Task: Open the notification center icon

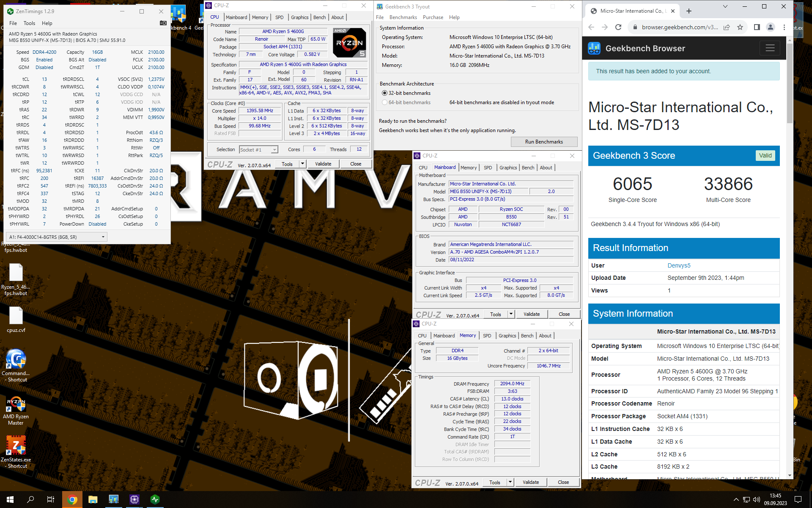Action: (798, 500)
